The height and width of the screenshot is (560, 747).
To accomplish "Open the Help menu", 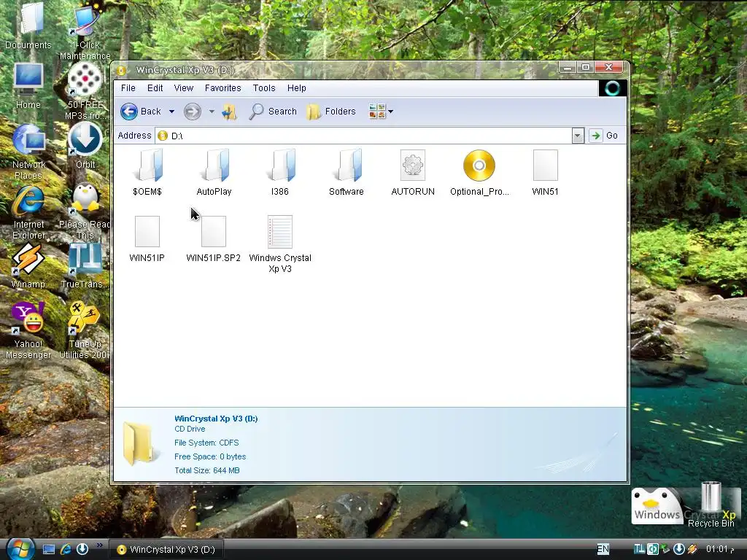I will point(296,88).
